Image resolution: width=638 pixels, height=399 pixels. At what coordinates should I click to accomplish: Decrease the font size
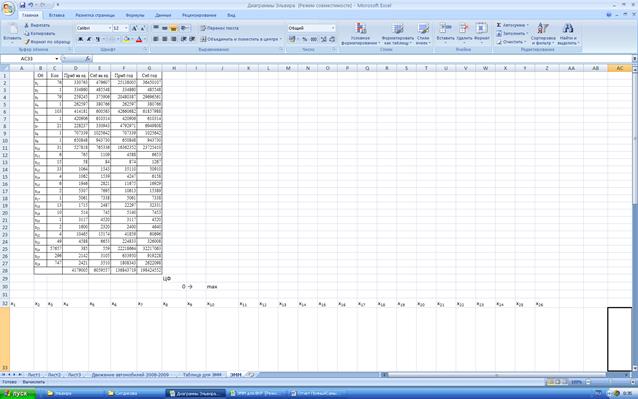143,28
